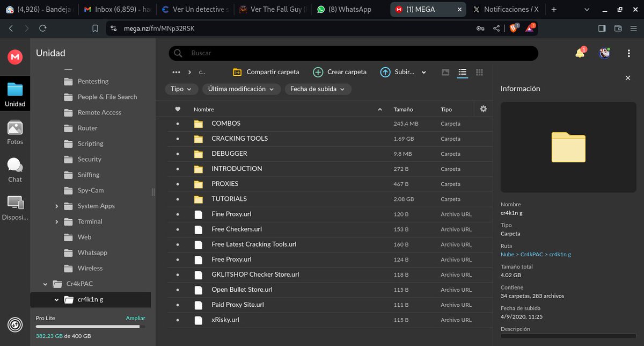Image resolution: width=644 pixels, height=346 pixels.
Task: Click the Descripción text field
Action: pyautogui.click(x=568, y=336)
